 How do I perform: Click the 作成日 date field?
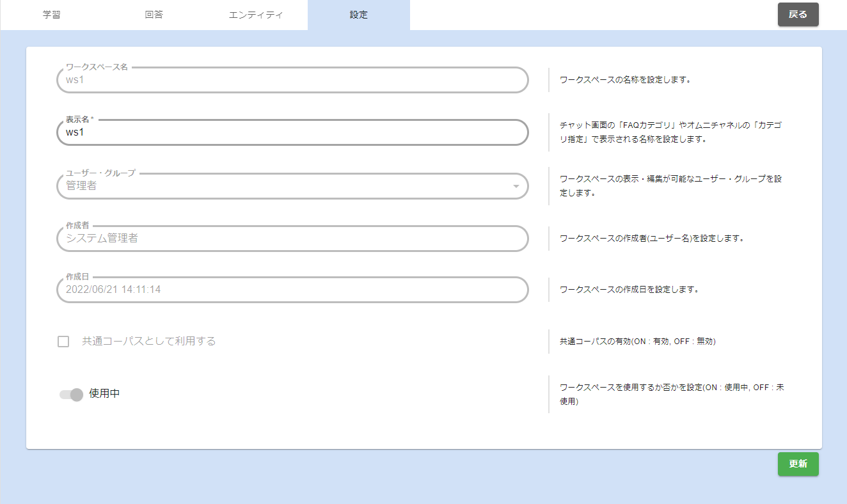coord(292,290)
